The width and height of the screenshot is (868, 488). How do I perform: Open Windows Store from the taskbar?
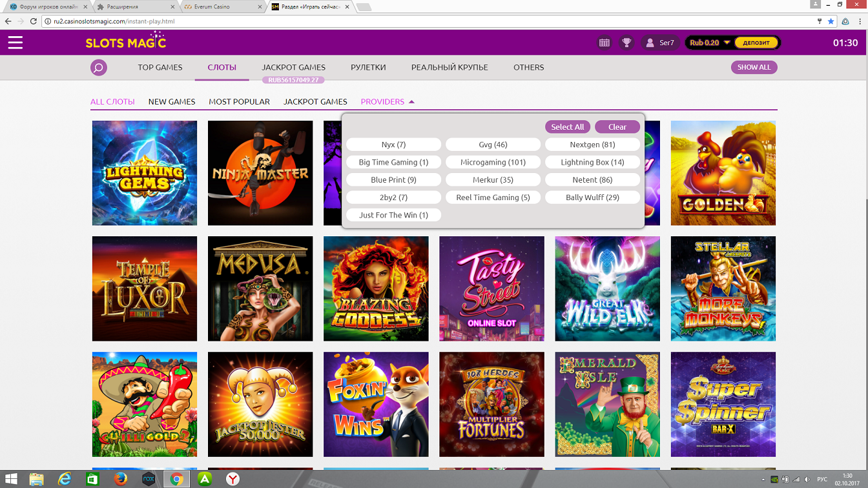tap(92, 479)
